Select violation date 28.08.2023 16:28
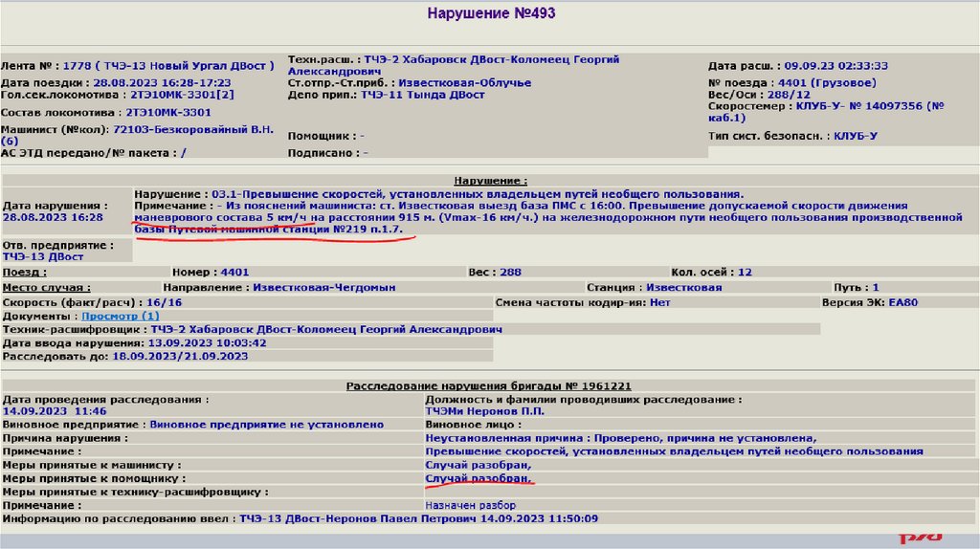The image size is (980, 549). tap(53, 217)
